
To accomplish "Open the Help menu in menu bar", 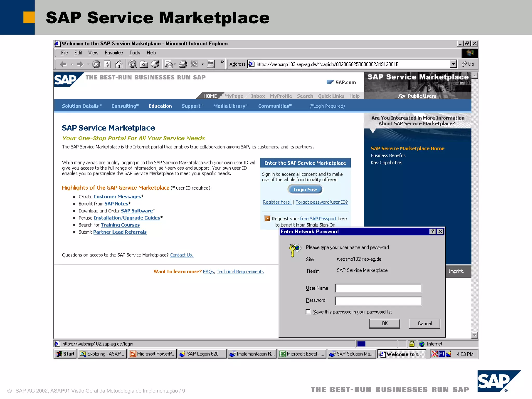I will point(151,53).
